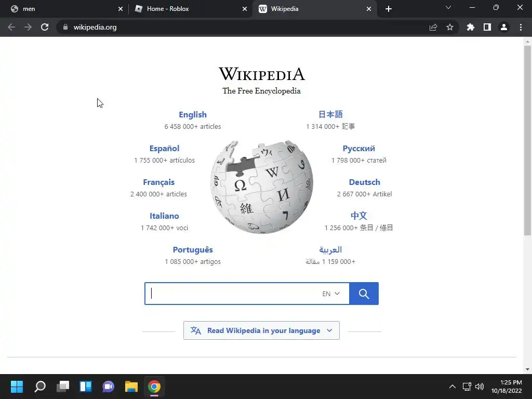Click '2 667 000+ Artikel' text
532x399 pixels.
coord(364,194)
